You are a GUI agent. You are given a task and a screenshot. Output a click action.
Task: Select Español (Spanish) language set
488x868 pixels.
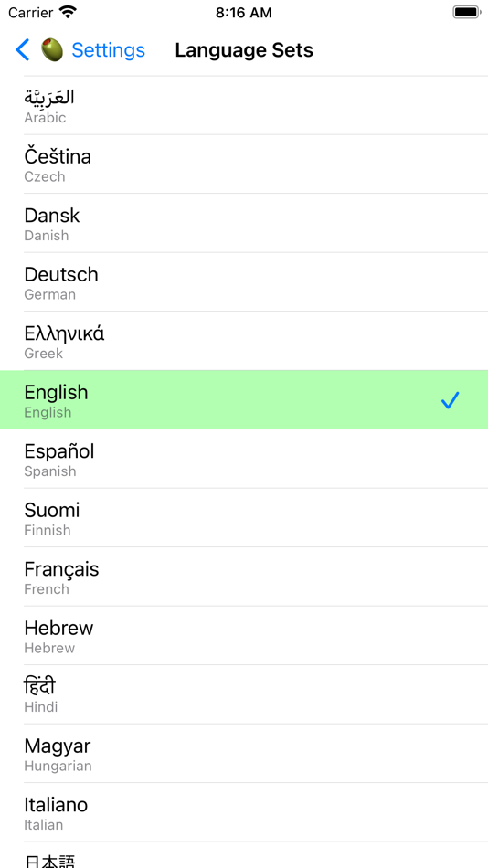point(244,459)
